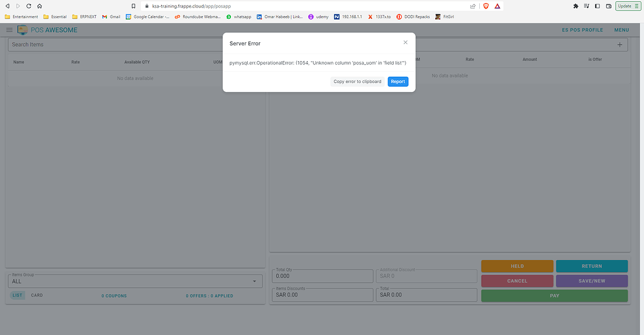The width and height of the screenshot is (644, 335).
Task: Focus the Items Discounts field
Action: pyautogui.click(x=323, y=295)
